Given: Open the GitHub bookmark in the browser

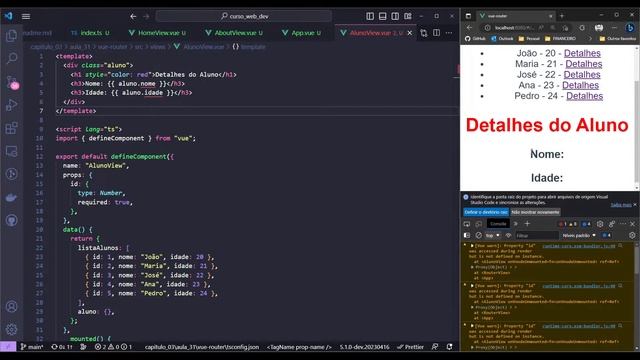Looking at the screenshot, I should pos(475,39).
